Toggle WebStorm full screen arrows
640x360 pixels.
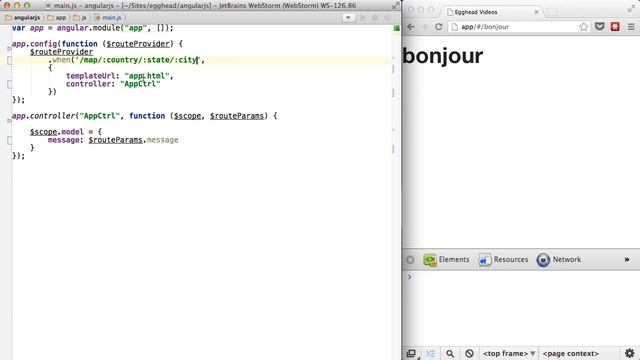tap(395, 5)
